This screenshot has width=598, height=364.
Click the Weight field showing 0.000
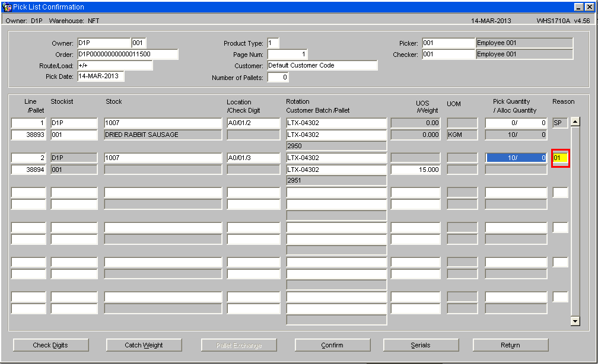[416, 135]
